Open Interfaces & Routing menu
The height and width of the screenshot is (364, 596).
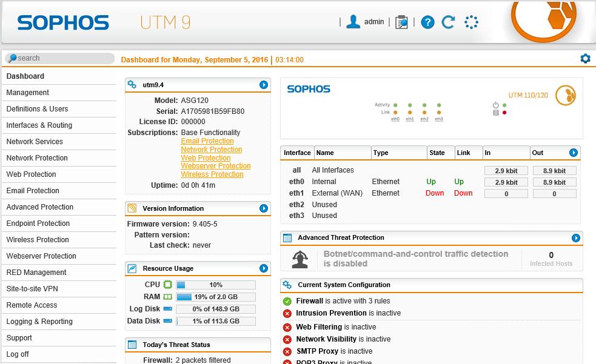59,125
